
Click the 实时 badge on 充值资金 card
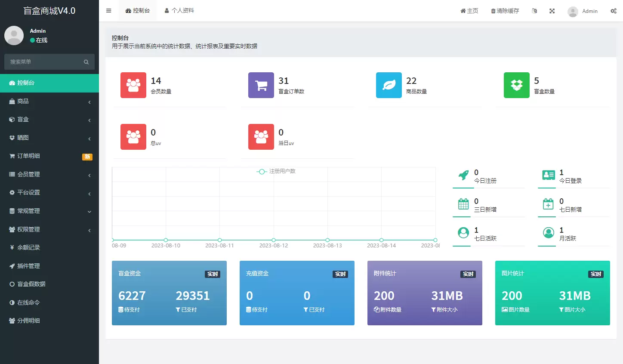pos(340,274)
